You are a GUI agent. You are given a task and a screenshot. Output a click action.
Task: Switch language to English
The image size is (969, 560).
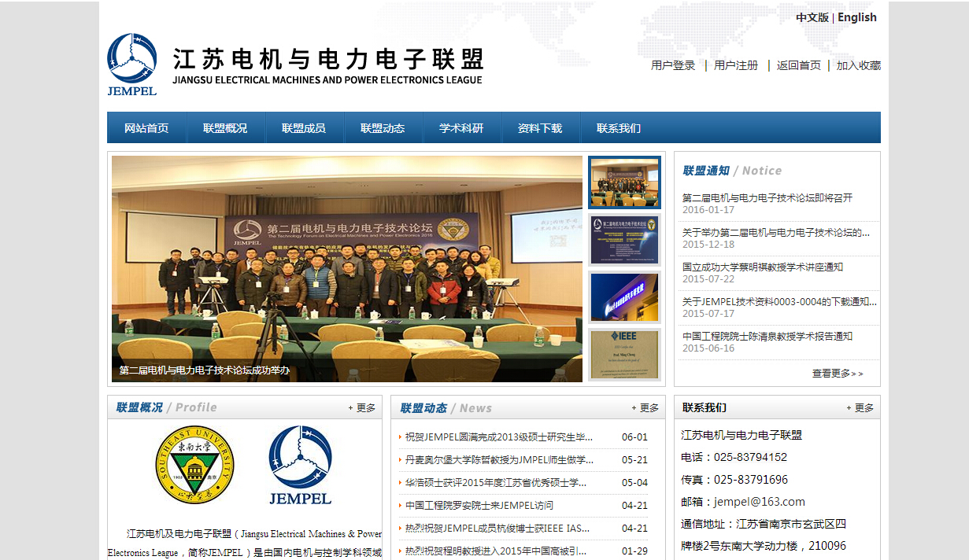click(x=857, y=17)
